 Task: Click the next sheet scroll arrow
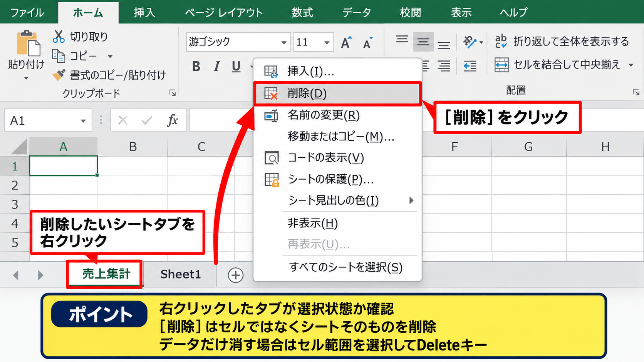(x=40, y=275)
